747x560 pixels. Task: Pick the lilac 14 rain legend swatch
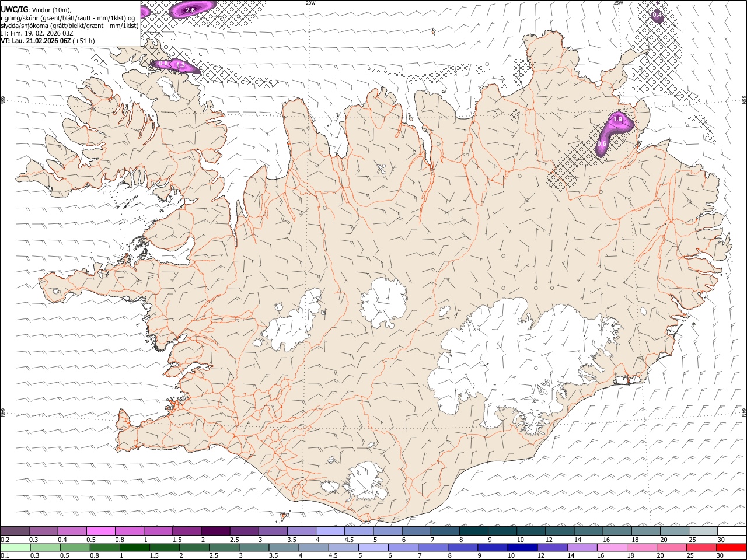[x=581, y=548]
